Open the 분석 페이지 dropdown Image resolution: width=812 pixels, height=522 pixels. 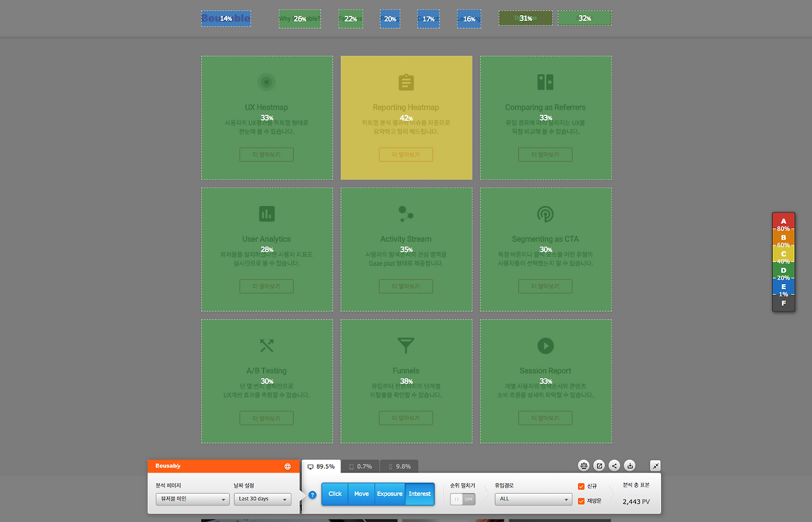193,499
